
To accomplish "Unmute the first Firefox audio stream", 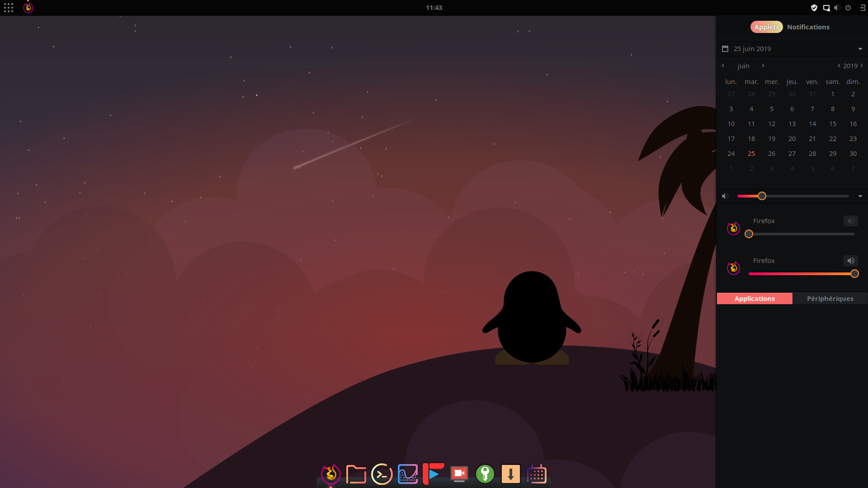I will [x=850, y=221].
